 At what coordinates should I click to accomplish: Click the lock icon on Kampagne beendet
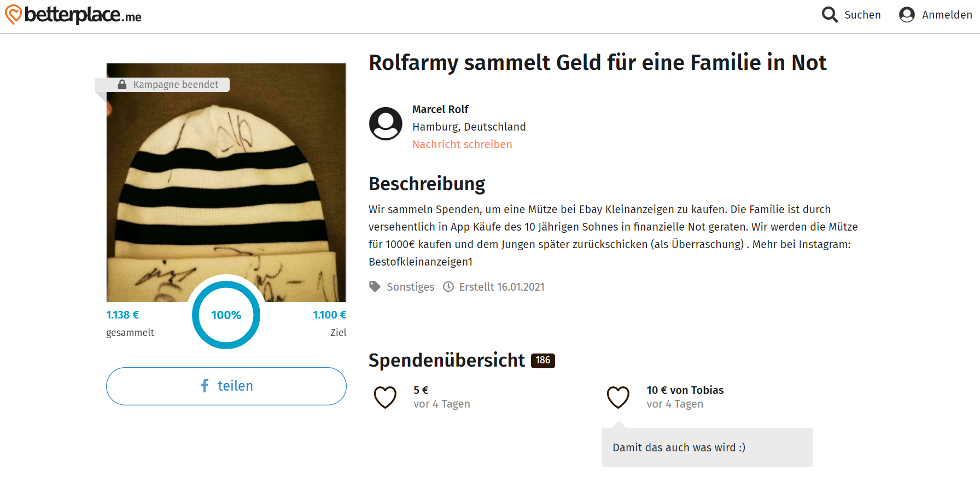(x=122, y=85)
